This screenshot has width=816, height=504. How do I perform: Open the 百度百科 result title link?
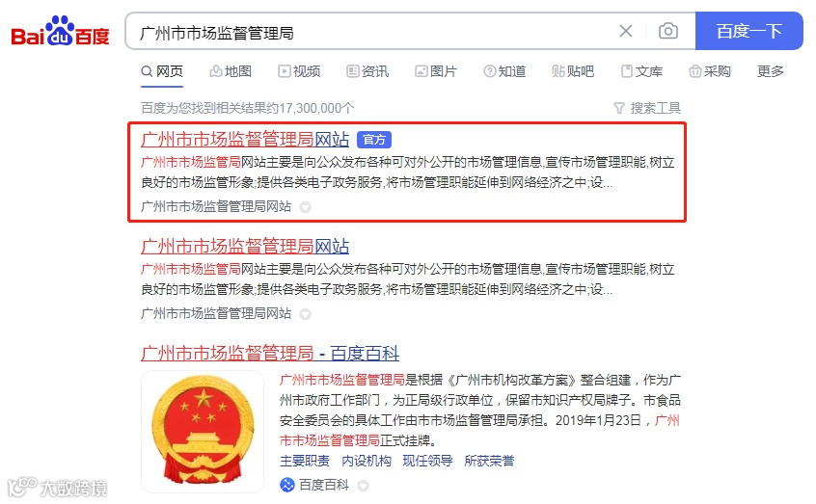(x=270, y=354)
